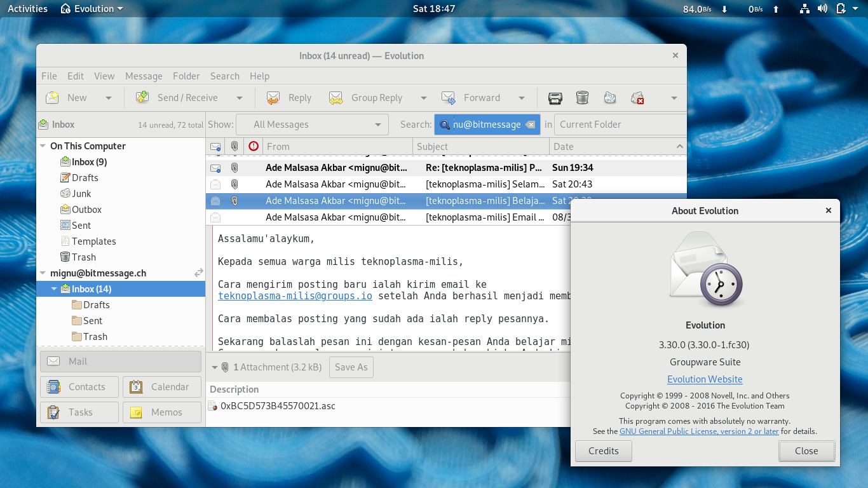Clear the nu@bitmessage search query

click(x=531, y=124)
